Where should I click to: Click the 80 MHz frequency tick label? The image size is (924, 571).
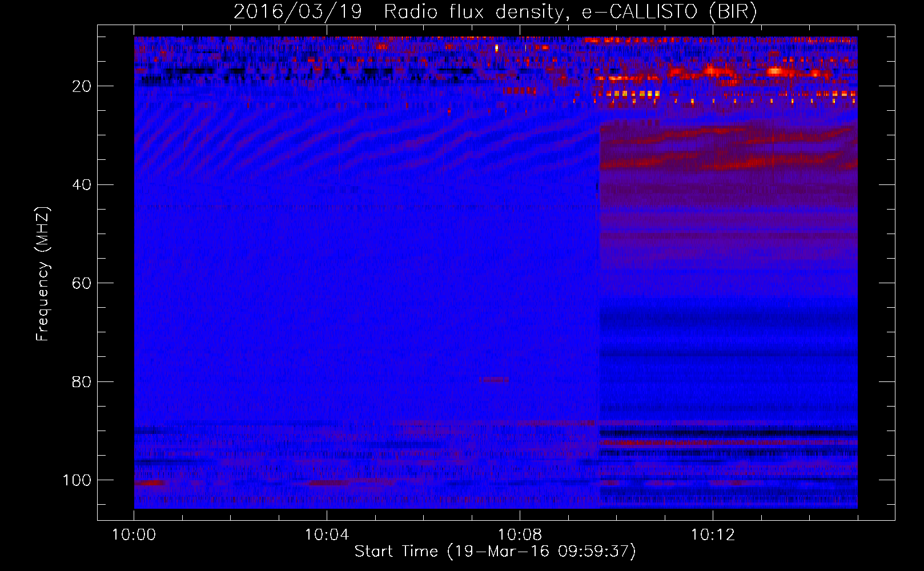82,381
